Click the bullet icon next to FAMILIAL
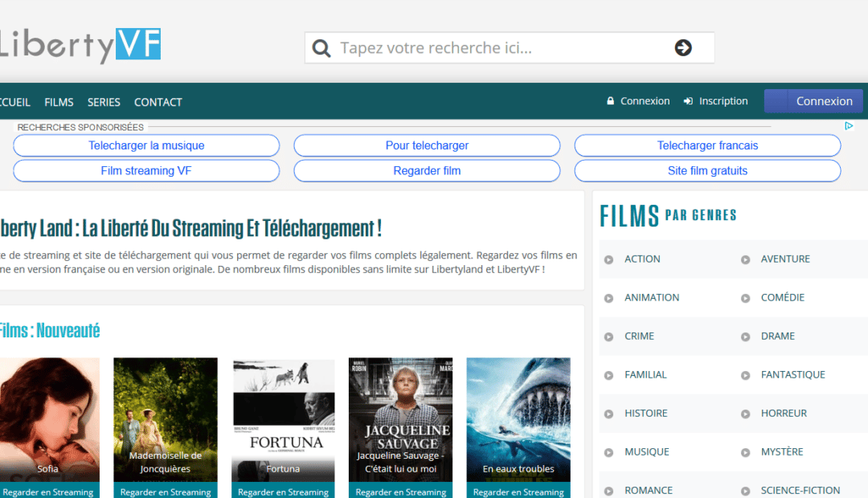Screen dimensions: 868x498 (x=609, y=376)
